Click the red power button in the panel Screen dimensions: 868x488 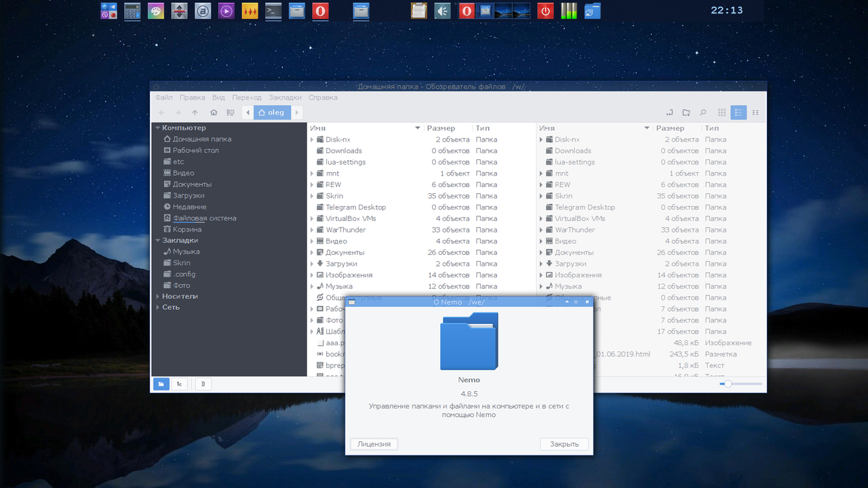[545, 11]
